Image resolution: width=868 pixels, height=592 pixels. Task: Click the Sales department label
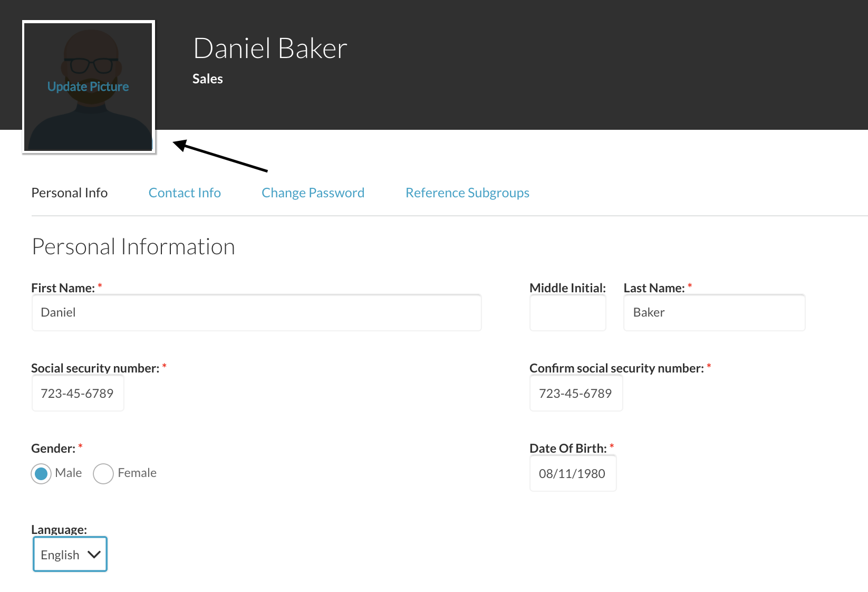[208, 79]
